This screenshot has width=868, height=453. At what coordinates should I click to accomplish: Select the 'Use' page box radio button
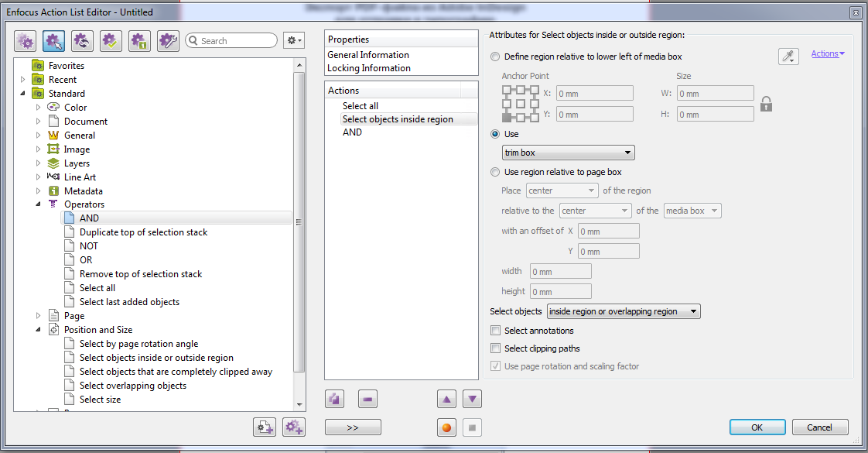tap(495, 134)
